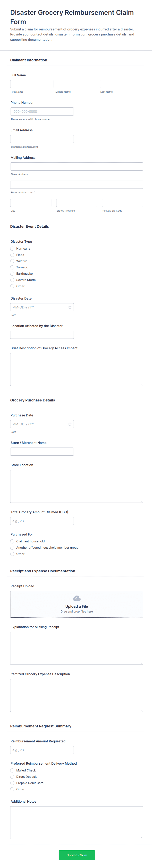
Task: Submit the claim with the green button
Action: coord(77,855)
